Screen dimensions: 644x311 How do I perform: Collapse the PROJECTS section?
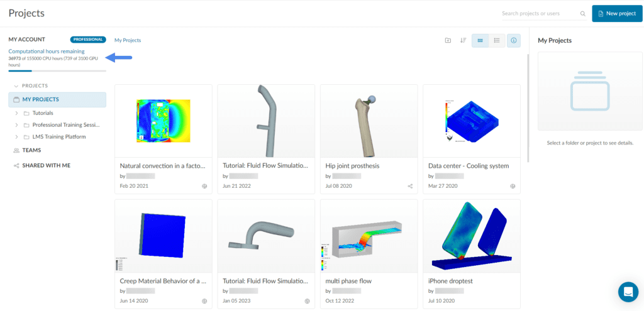[x=15, y=86]
